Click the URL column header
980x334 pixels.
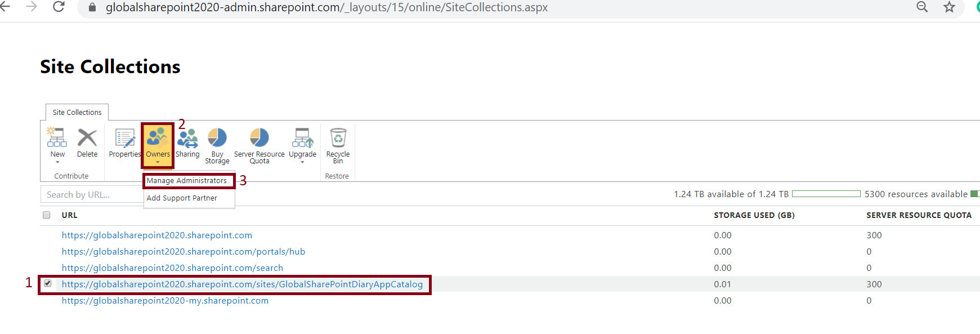pos(70,215)
